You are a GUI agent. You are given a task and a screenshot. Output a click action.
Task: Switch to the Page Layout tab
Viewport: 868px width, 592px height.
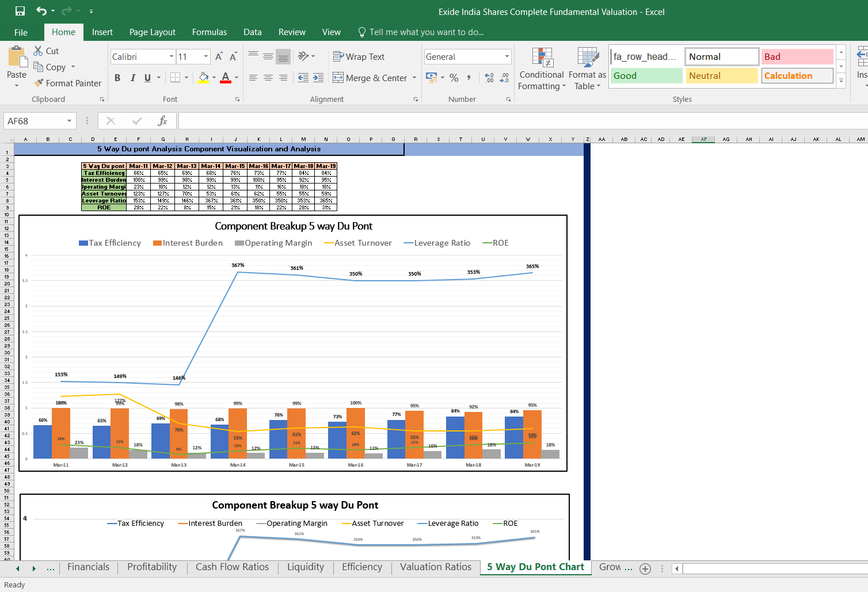coord(153,32)
